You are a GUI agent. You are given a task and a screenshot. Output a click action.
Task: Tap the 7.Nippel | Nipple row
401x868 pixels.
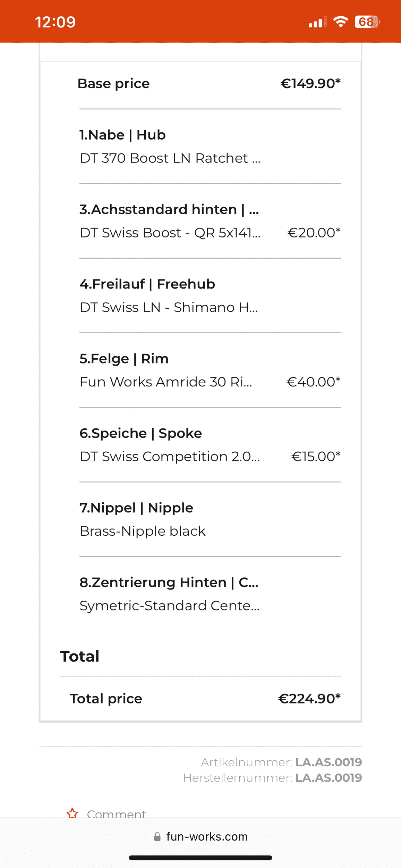(210, 520)
